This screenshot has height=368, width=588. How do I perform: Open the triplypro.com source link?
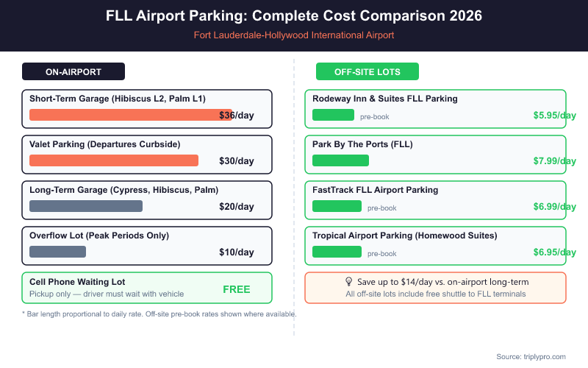[531, 356]
